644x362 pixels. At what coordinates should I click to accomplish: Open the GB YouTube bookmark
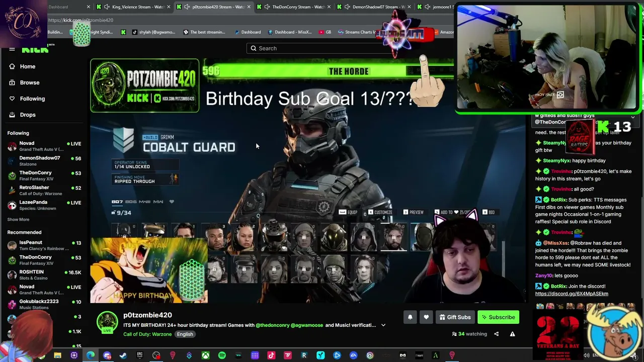(x=325, y=32)
